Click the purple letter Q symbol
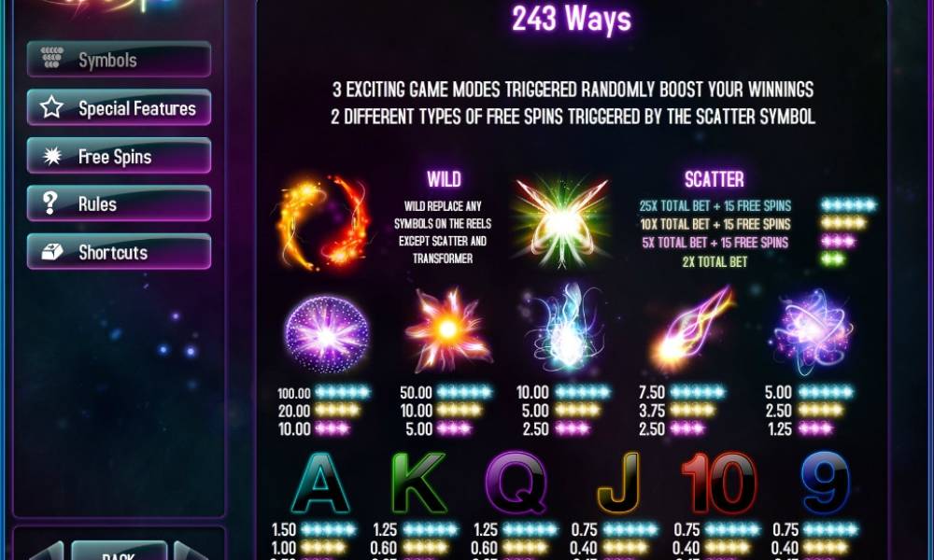The image size is (934, 560). [517, 483]
